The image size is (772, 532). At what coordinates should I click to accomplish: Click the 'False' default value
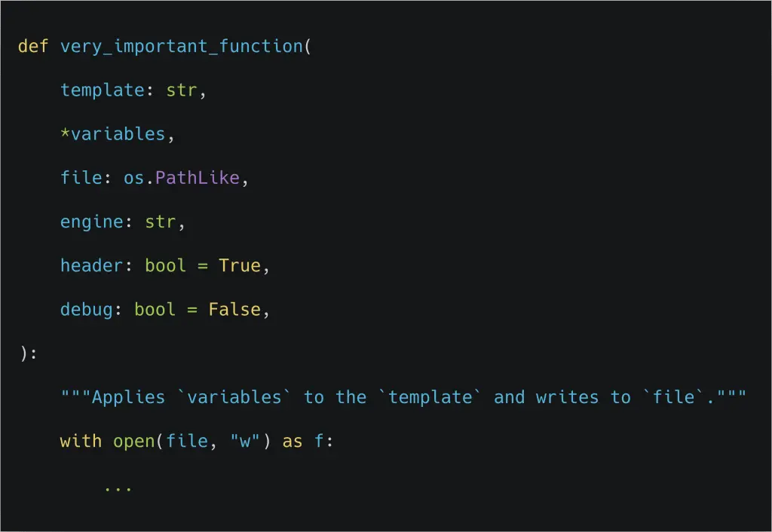click(234, 309)
